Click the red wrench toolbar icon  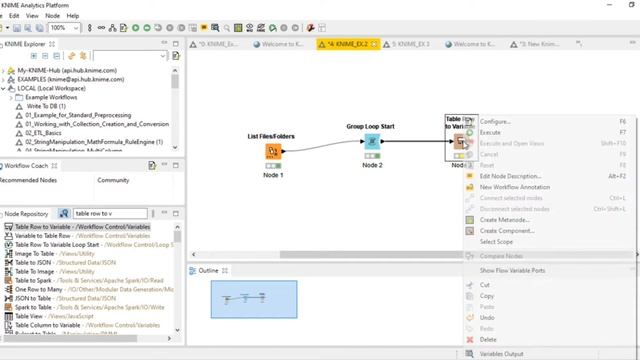click(x=311, y=28)
